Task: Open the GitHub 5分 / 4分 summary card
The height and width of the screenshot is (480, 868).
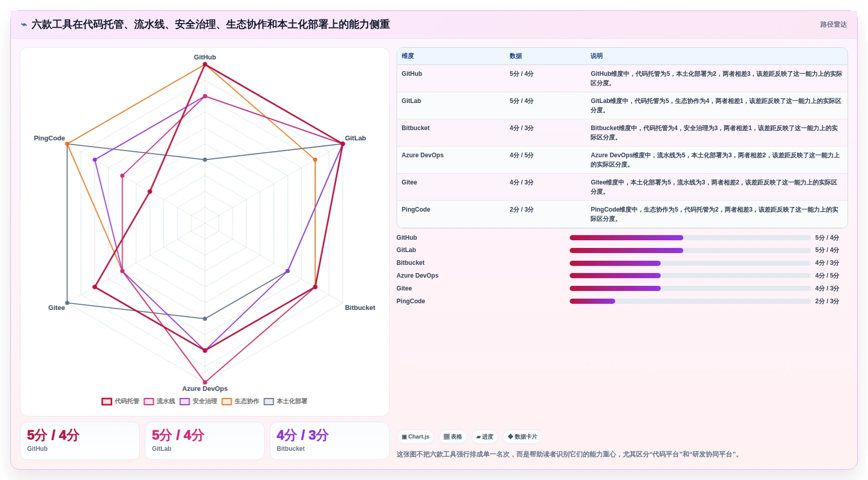Action: 80,441
